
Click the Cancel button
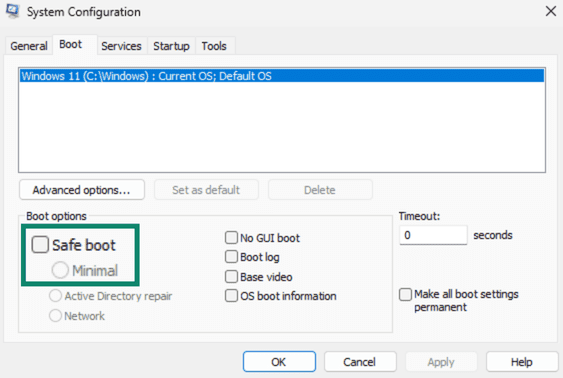pyautogui.click(x=360, y=361)
